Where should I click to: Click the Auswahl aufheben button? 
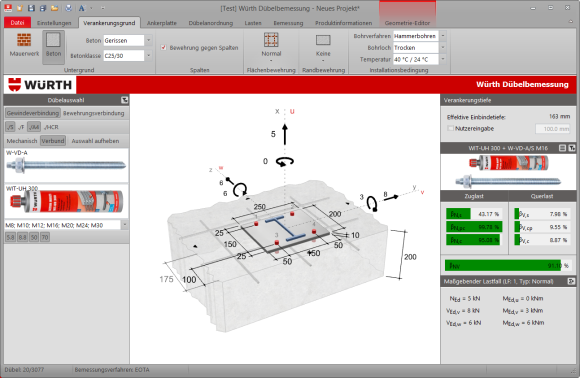(x=95, y=141)
